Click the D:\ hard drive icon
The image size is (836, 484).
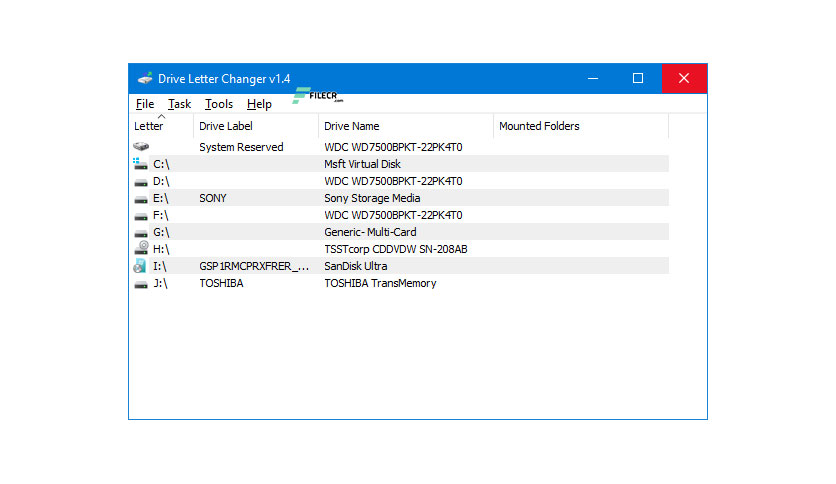click(141, 182)
